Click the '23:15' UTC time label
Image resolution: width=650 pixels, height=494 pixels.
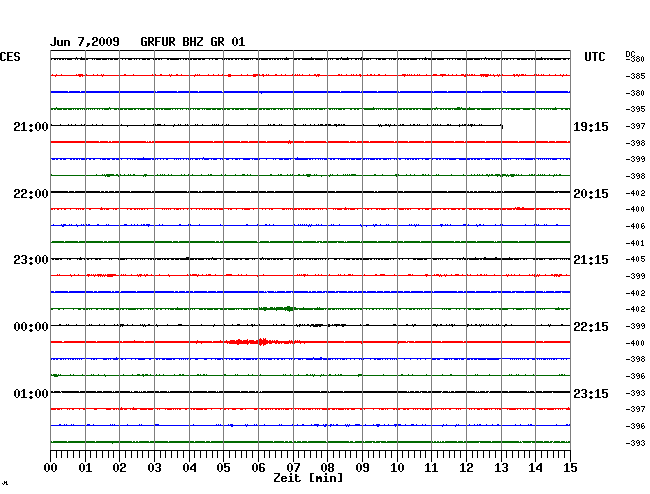coord(591,393)
